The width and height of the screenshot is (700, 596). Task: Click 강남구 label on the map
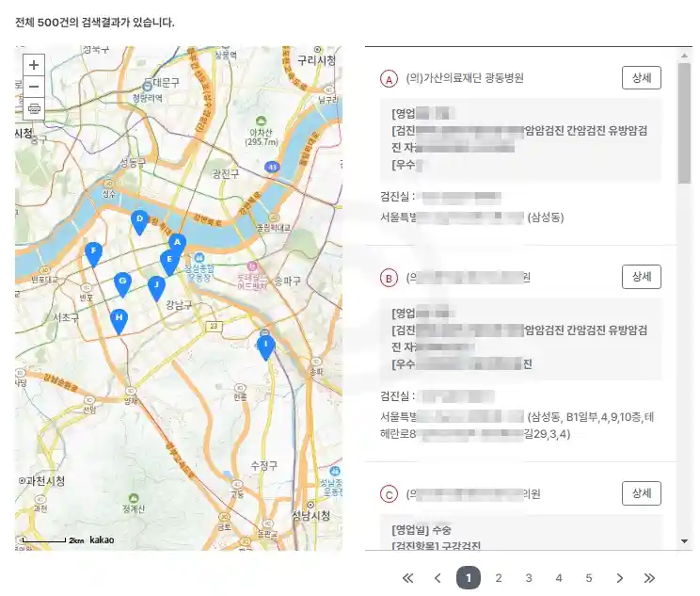179,305
